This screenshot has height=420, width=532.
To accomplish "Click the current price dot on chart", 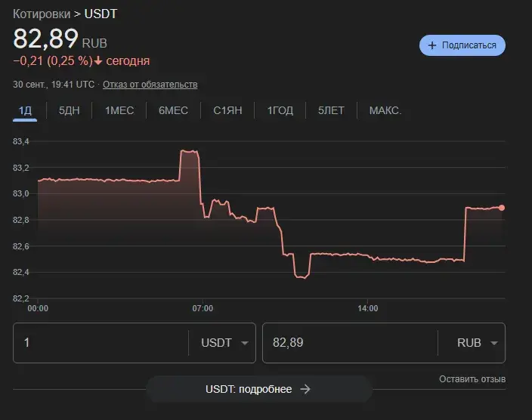I will pyautogui.click(x=502, y=208).
